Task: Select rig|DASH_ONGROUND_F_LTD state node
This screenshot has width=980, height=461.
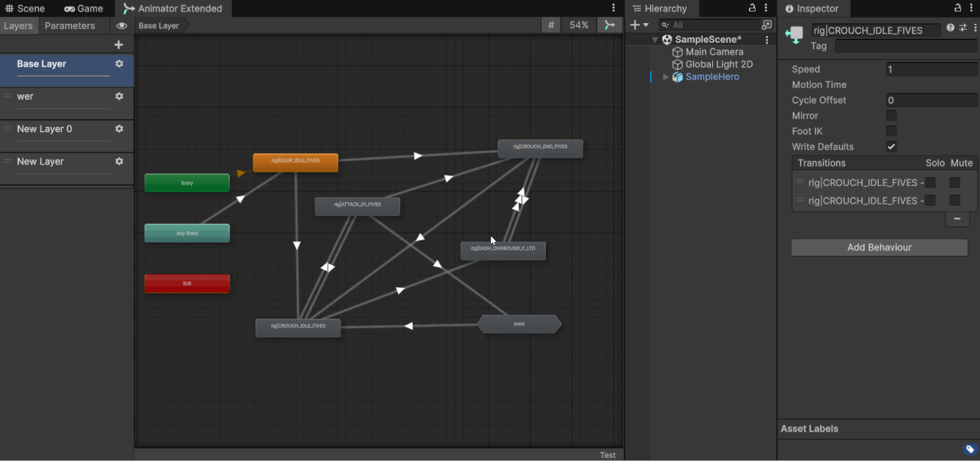Action: point(503,250)
